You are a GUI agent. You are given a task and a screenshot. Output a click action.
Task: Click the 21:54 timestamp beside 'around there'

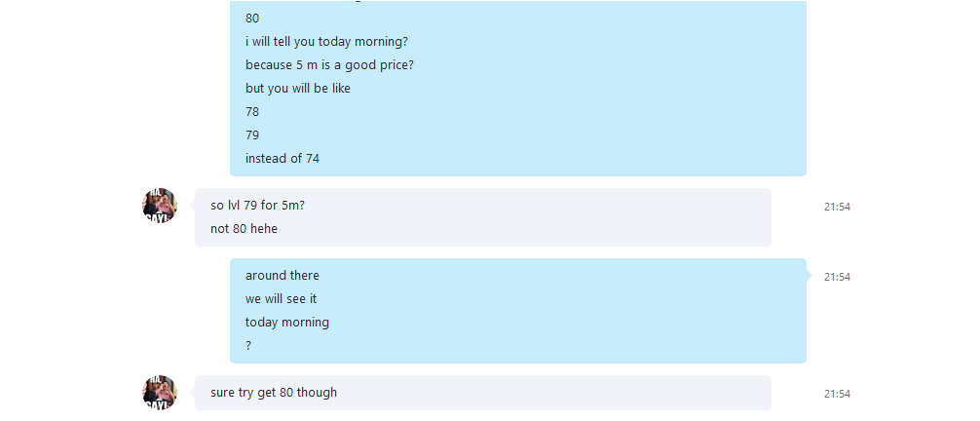837,277
